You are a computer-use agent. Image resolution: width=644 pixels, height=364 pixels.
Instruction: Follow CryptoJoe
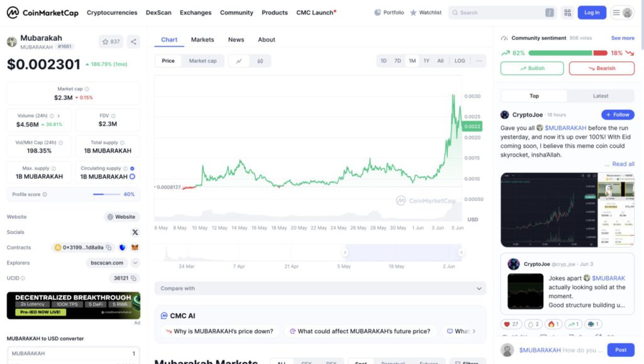[x=618, y=115]
